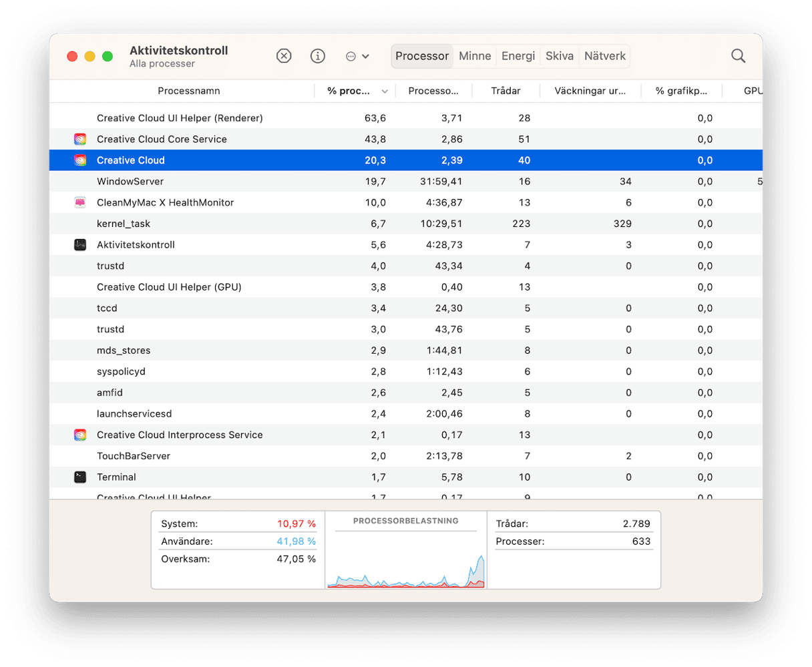Click the 223 threads value for kernel_task
This screenshot has height=667, width=812.
click(x=521, y=224)
